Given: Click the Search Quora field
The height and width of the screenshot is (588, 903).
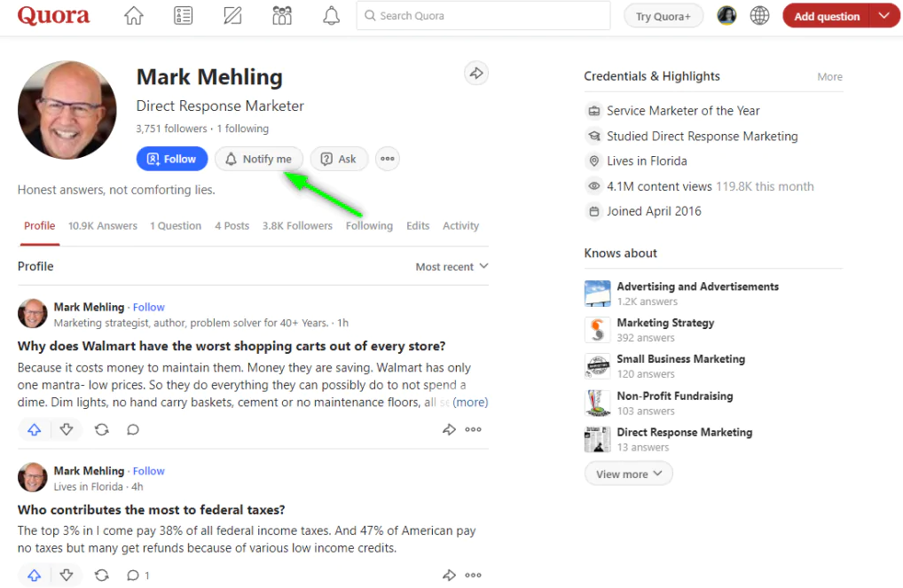Looking at the screenshot, I should tap(483, 16).
